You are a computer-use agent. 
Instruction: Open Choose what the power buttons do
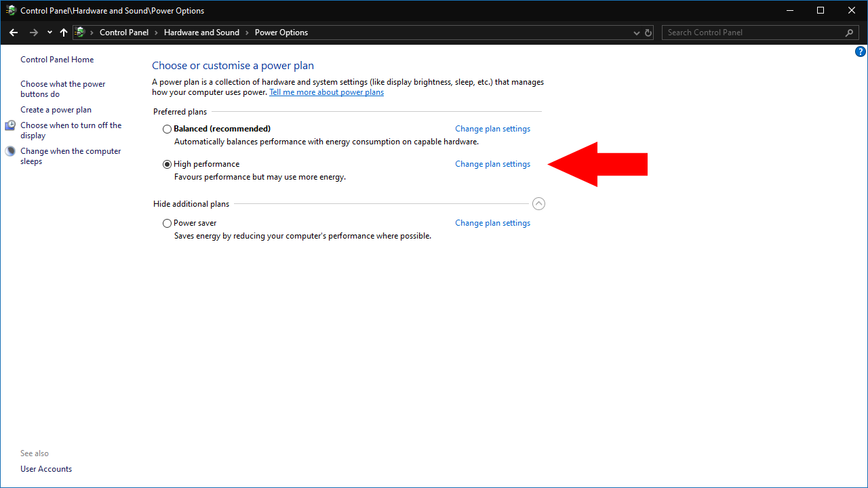pyautogui.click(x=63, y=89)
